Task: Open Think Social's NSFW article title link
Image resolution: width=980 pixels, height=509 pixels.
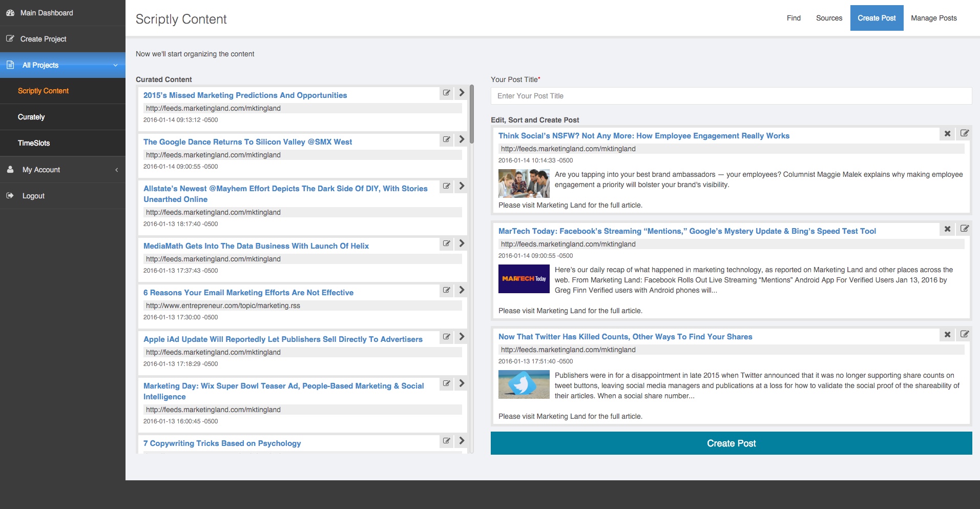Action: 644,136
